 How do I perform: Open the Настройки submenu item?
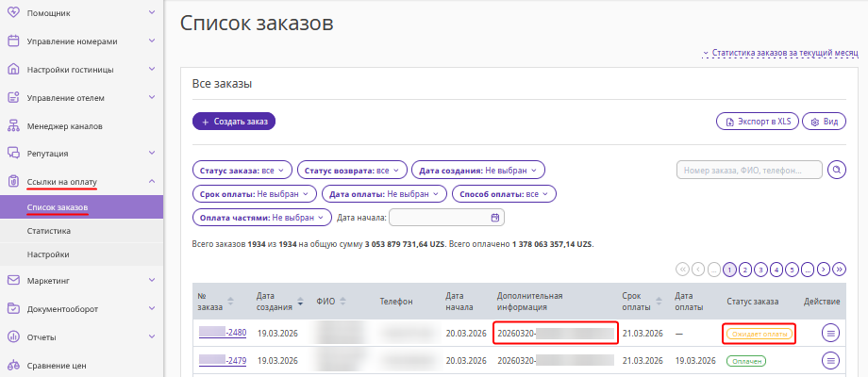[x=48, y=254]
